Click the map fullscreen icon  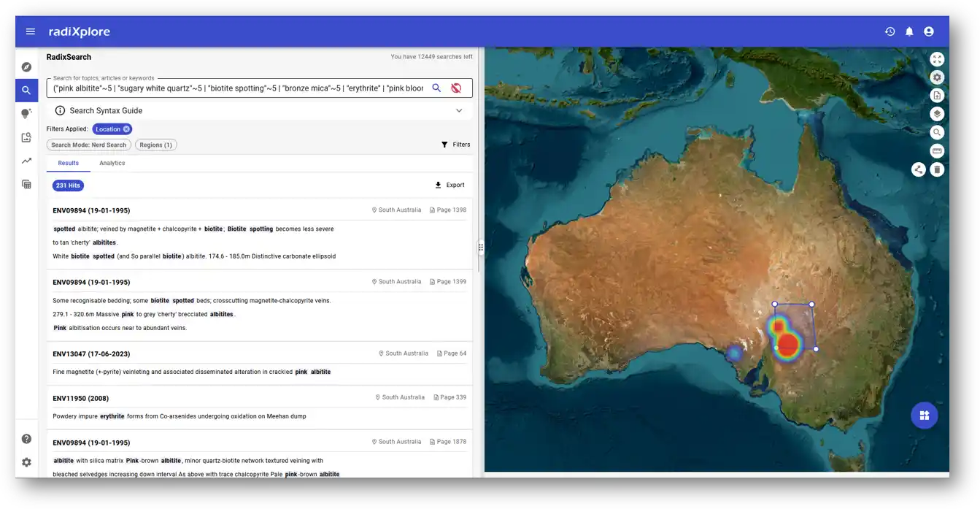pos(938,59)
